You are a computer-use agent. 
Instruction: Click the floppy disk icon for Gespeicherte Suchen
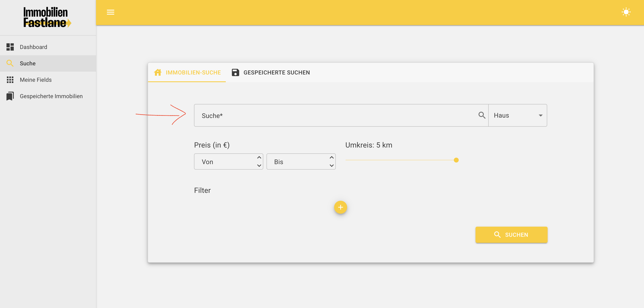pyautogui.click(x=235, y=72)
